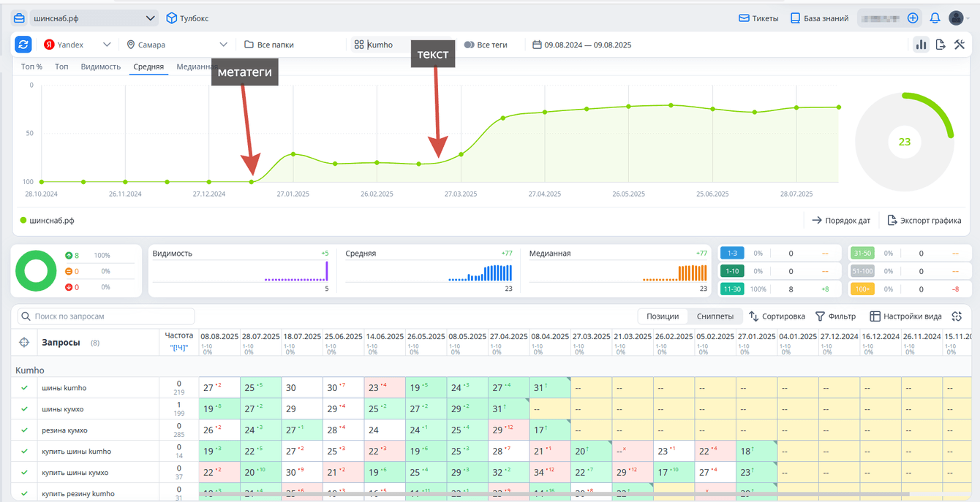Open the notifications bell icon
The height and width of the screenshot is (502, 980).
[935, 18]
